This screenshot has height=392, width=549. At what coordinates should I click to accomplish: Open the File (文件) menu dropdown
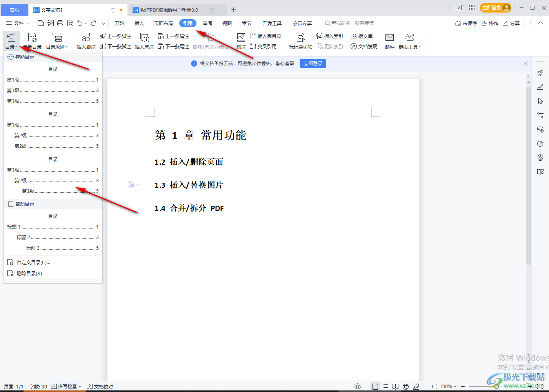[18, 23]
